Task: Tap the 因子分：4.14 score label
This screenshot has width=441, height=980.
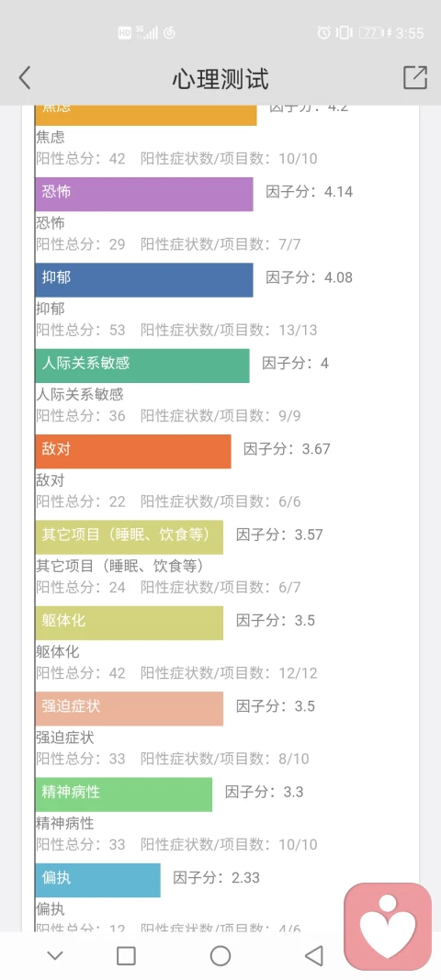Action: click(309, 191)
